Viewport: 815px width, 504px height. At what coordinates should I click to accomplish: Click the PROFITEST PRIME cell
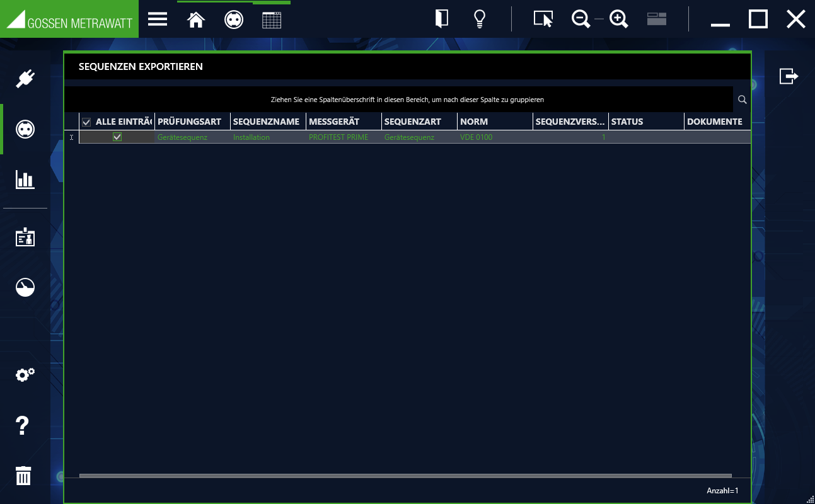tap(344, 137)
